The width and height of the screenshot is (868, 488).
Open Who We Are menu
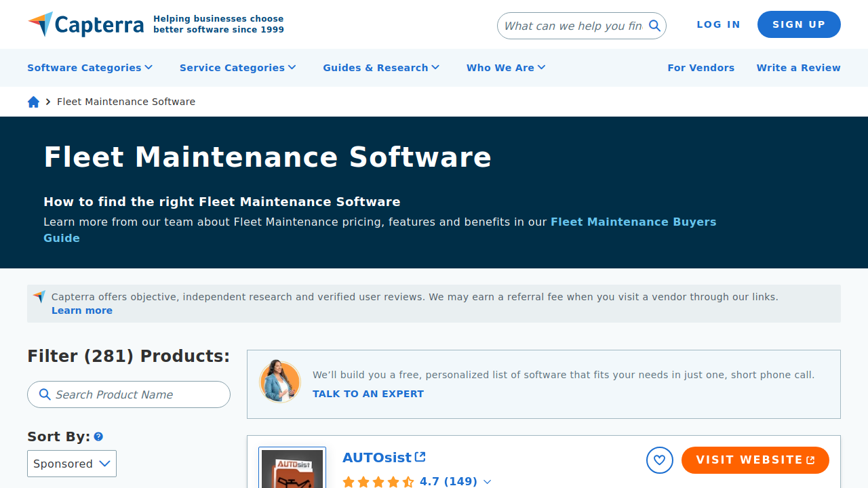click(x=506, y=68)
